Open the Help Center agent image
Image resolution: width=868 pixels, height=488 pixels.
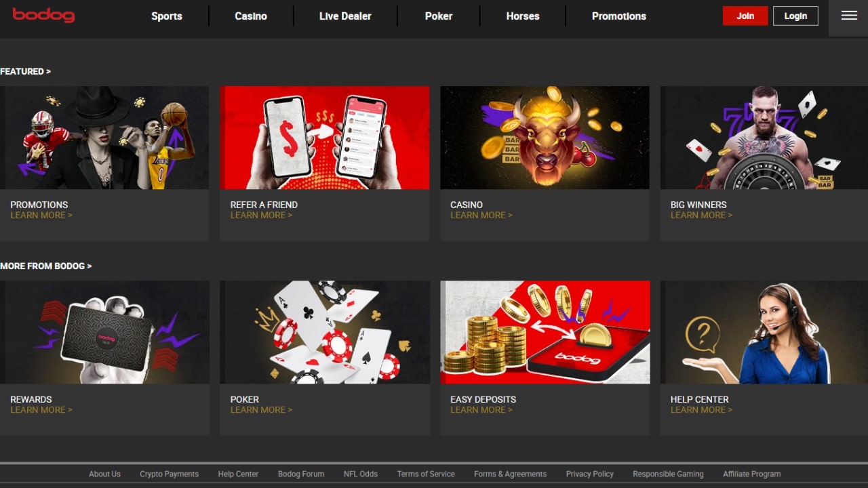coord(764,332)
